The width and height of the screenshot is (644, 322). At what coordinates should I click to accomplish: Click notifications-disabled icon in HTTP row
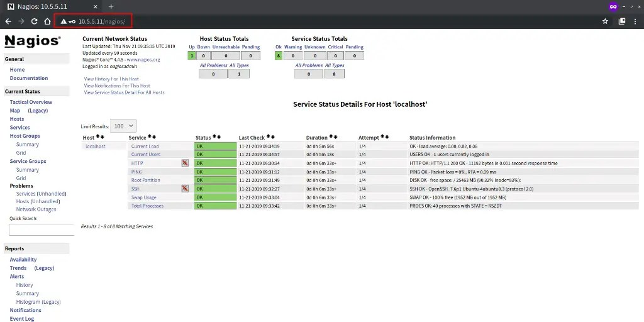pyautogui.click(x=185, y=163)
